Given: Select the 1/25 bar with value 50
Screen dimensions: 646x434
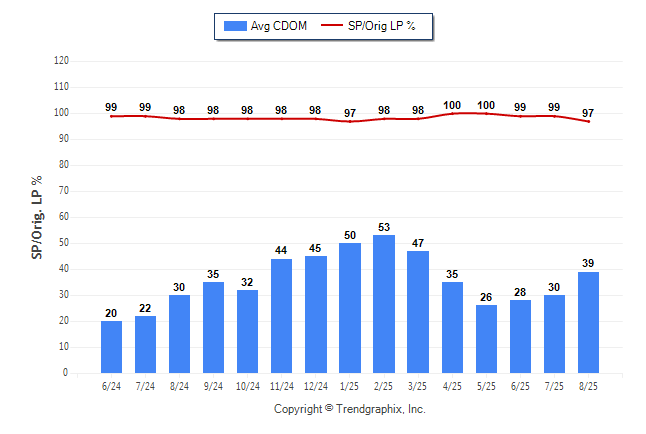Looking at the screenshot, I should coord(350,308).
